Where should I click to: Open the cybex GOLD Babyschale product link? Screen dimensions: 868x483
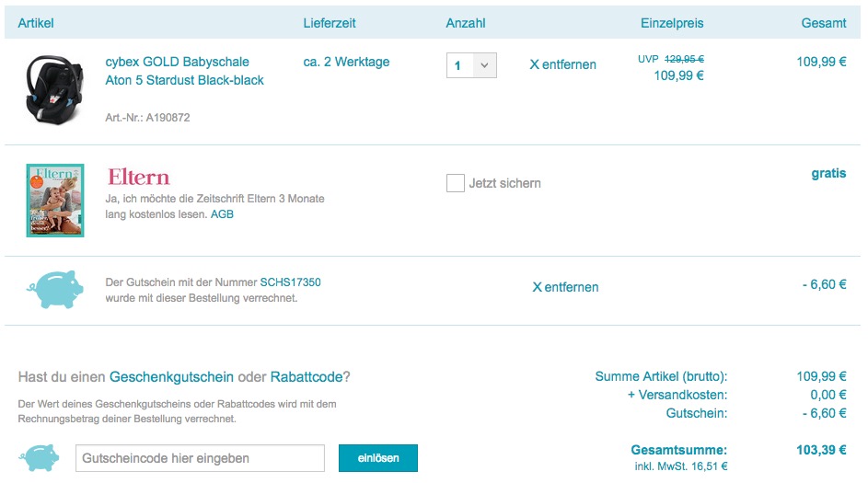click(x=184, y=71)
